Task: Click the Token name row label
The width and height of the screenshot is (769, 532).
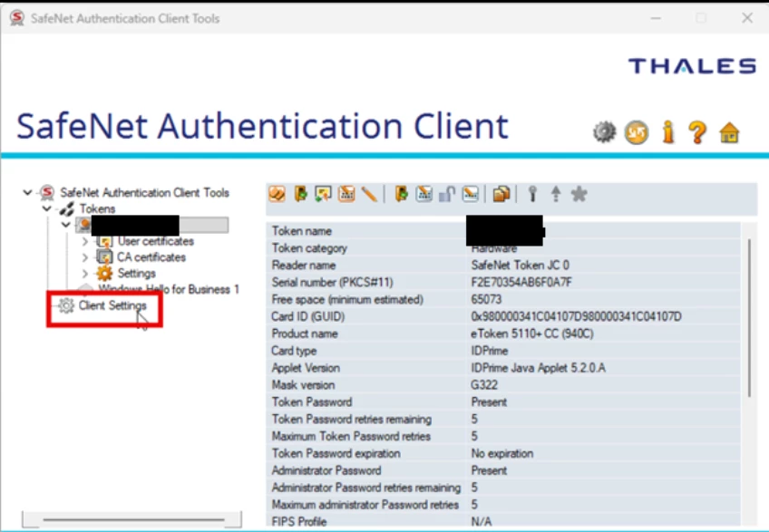Action: pos(302,231)
